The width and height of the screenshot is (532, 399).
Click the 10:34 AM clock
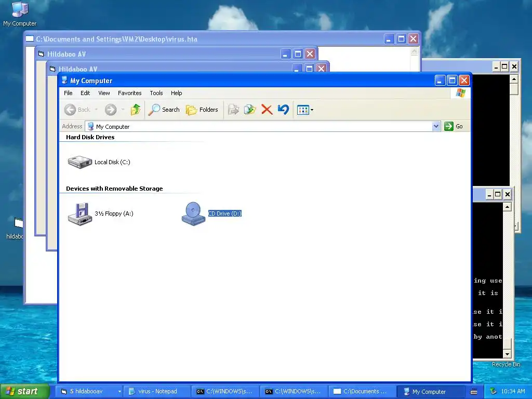pos(513,391)
